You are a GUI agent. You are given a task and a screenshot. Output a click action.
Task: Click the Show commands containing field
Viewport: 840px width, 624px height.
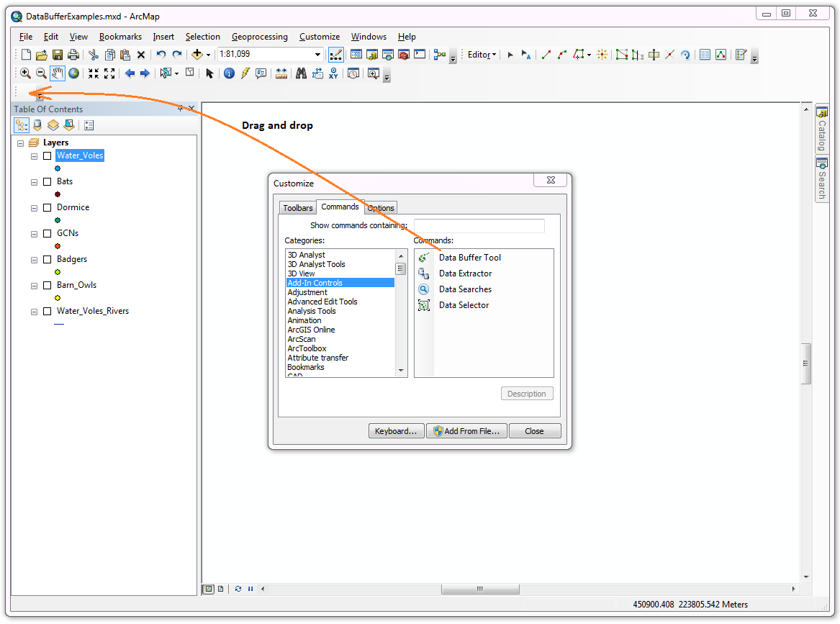click(479, 226)
